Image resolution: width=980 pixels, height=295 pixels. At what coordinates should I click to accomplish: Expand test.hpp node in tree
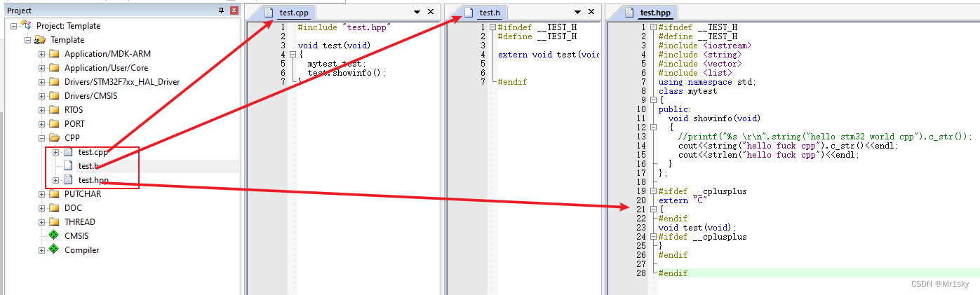point(56,180)
